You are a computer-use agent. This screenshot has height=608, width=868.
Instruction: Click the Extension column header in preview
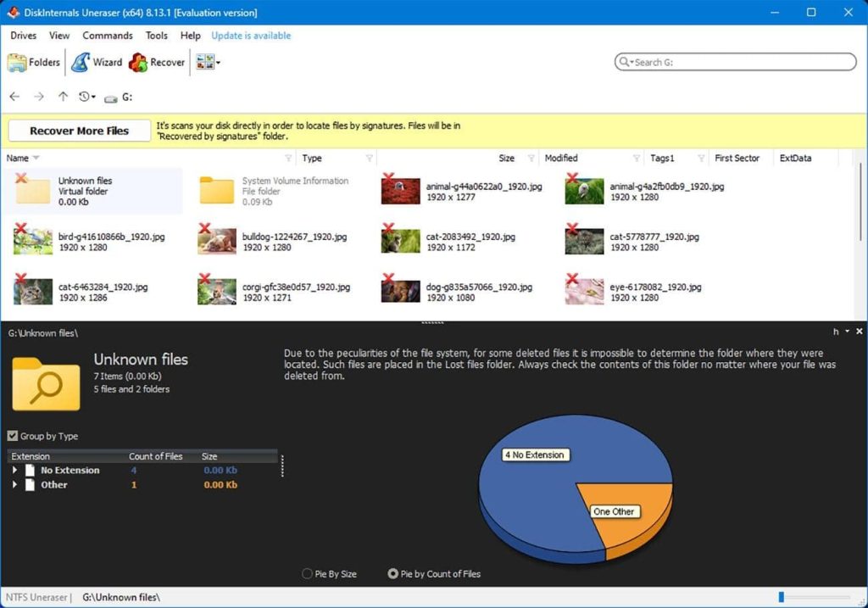pos(31,456)
